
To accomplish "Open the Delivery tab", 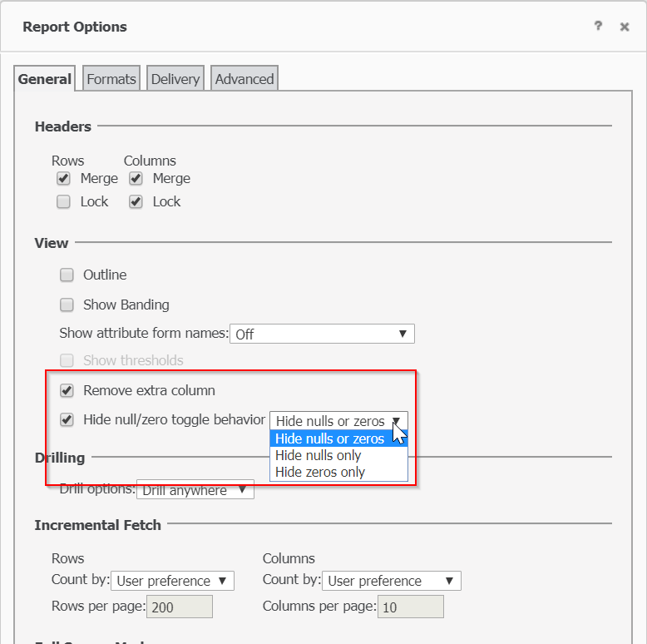I will click(x=175, y=78).
